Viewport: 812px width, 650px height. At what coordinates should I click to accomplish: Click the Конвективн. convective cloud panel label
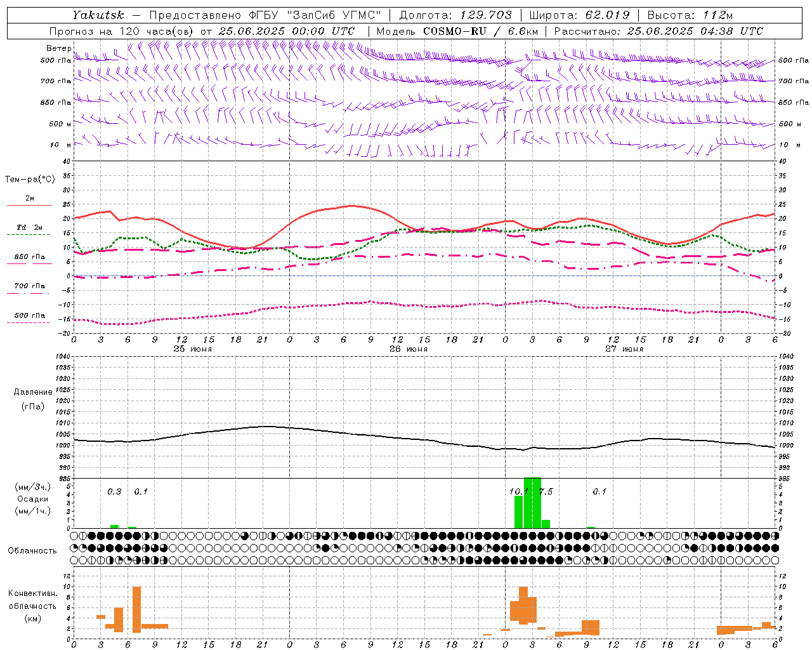tap(33, 594)
